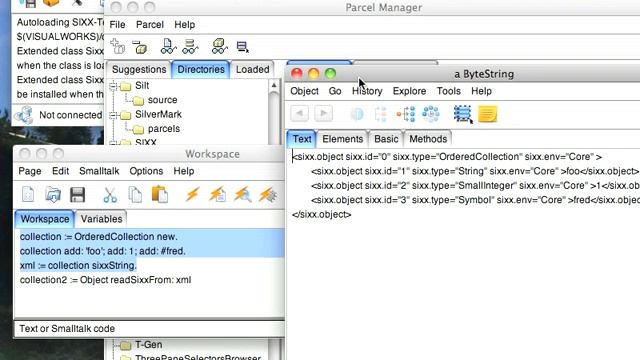This screenshot has width=640, height=360.
Task: Select the T-Gen folder
Action: pyautogui.click(x=141, y=345)
